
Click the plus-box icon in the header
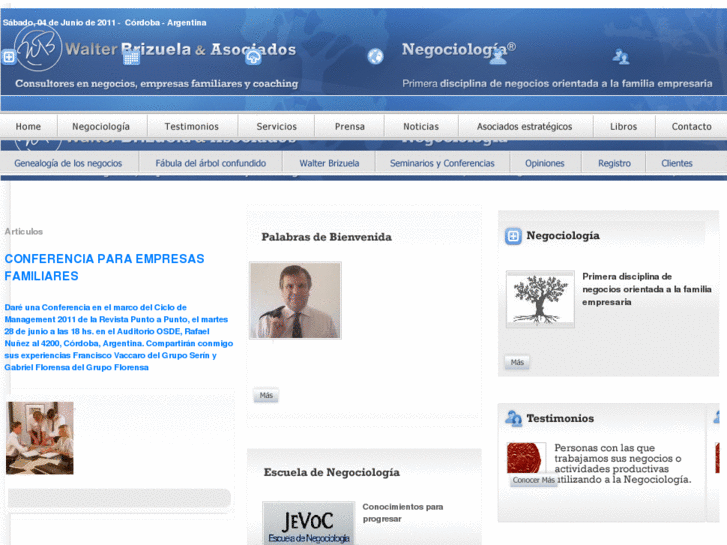(x=9, y=57)
